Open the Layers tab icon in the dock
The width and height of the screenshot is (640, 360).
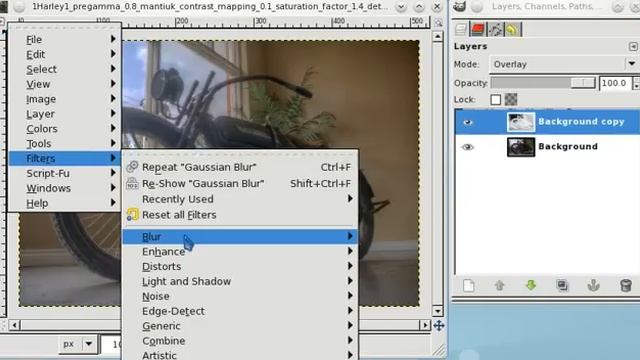(x=461, y=29)
